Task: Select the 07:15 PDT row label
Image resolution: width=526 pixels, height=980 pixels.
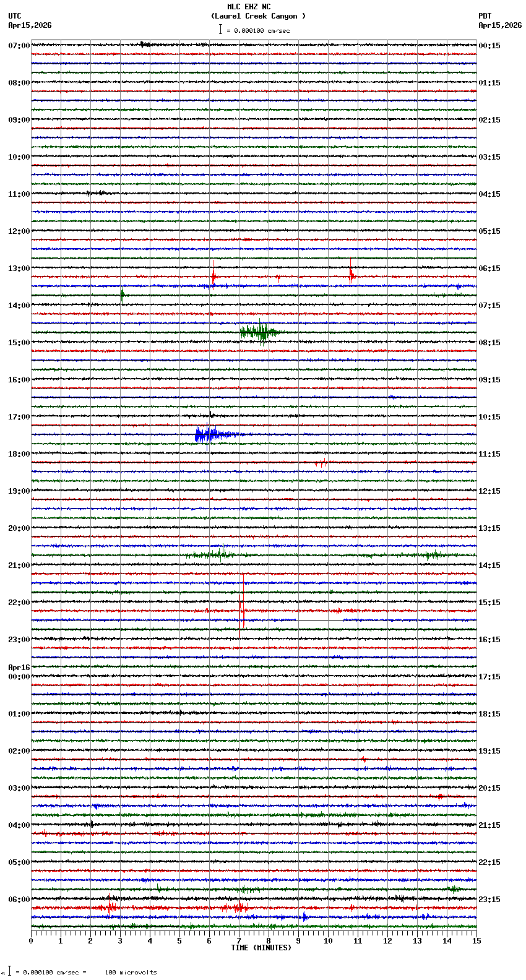Action: [489, 306]
